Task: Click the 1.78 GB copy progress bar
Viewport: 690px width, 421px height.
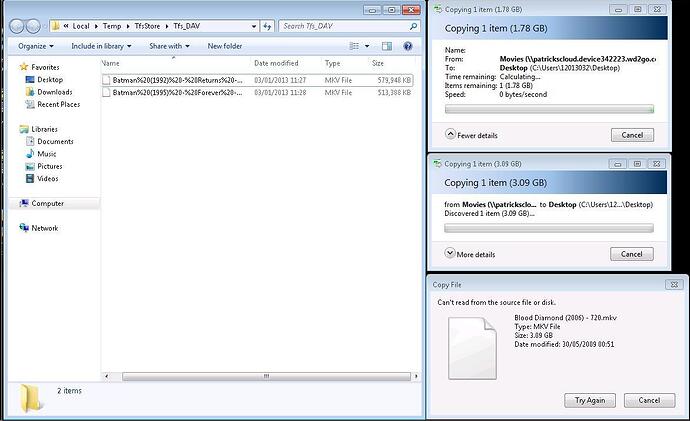Action: (x=549, y=109)
